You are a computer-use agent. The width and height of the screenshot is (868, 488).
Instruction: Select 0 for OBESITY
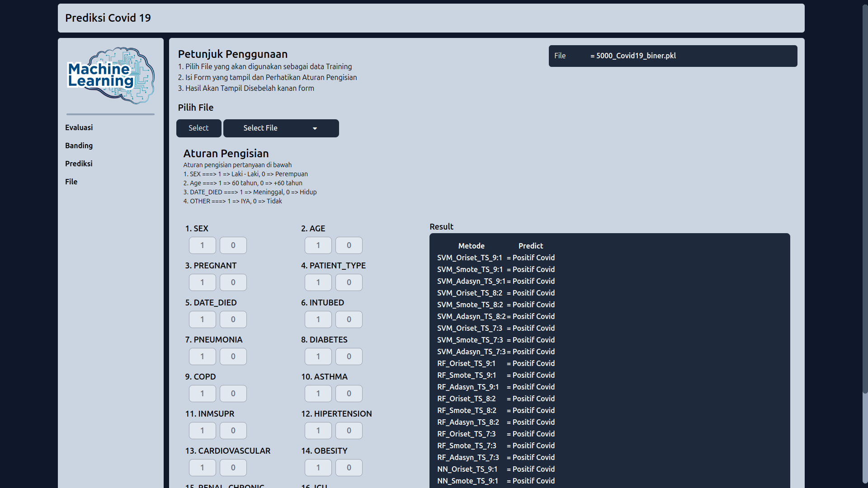pos(349,467)
